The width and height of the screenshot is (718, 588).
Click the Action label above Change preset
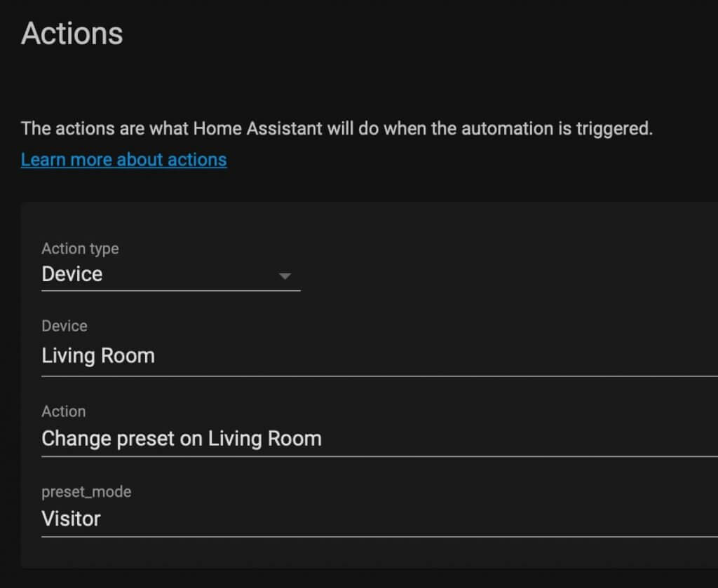click(63, 411)
